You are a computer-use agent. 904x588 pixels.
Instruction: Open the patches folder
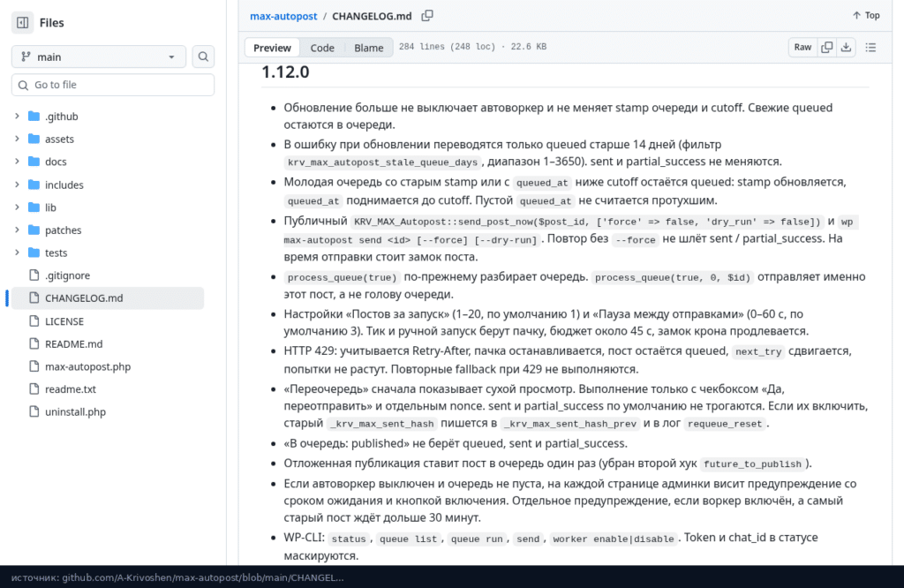pos(63,230)
